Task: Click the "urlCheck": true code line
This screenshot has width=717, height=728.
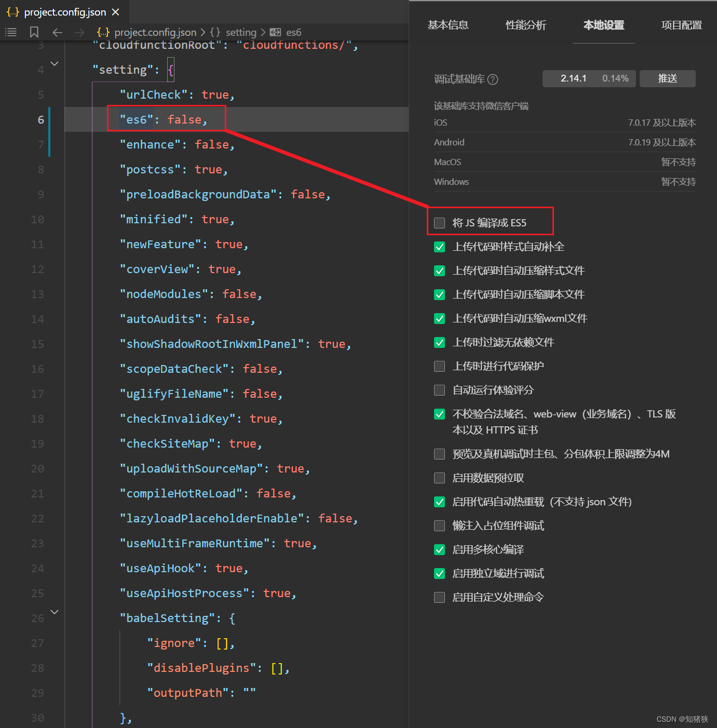Action: coord(178,95)
